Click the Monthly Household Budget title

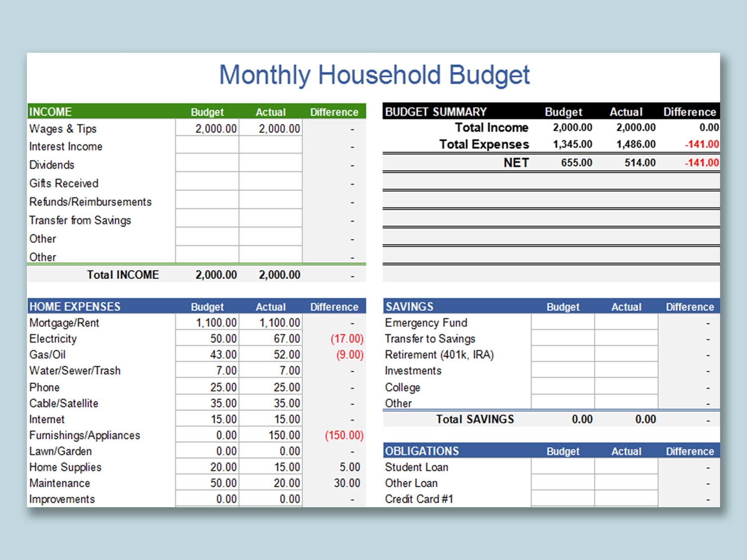click(374, 75)
